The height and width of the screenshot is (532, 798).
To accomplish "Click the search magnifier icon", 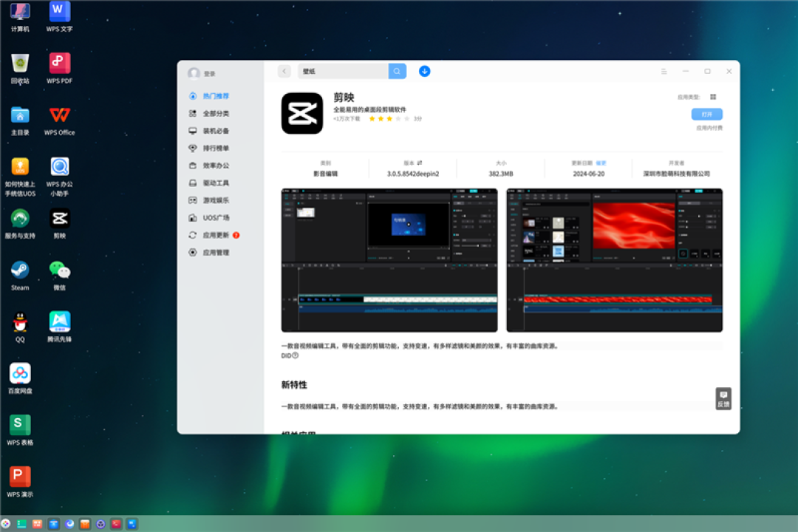I will 397,71.
